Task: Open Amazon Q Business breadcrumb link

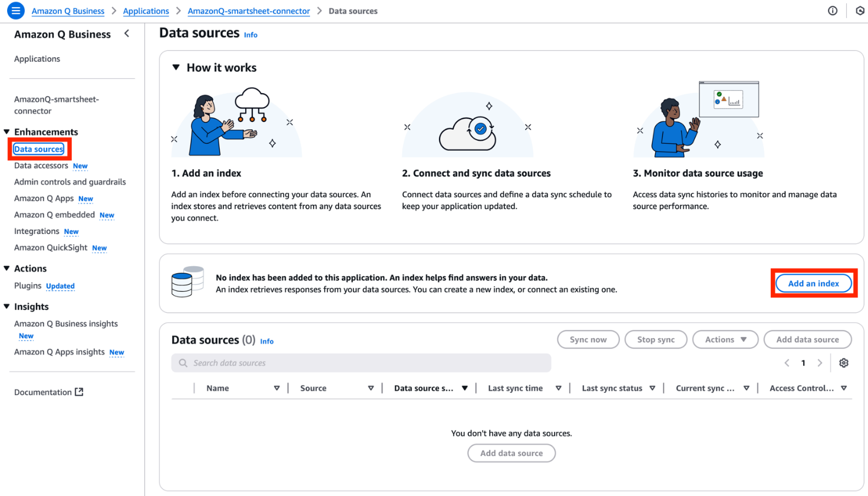Action: tap(68, 11)
